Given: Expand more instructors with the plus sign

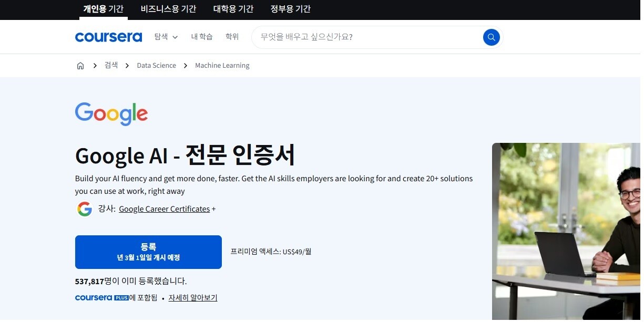Looking at the screenshot, I should [214, 209].
